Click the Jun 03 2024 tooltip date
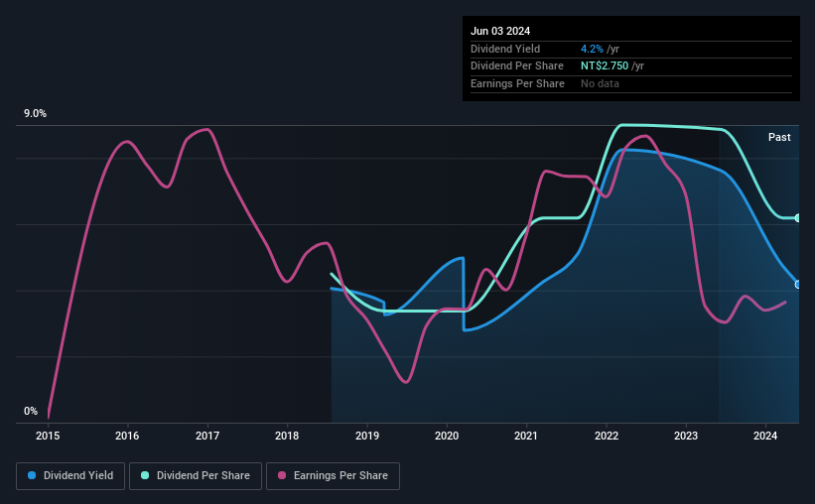The width and height of the screenshot is (815, 504). click(500, 31)
